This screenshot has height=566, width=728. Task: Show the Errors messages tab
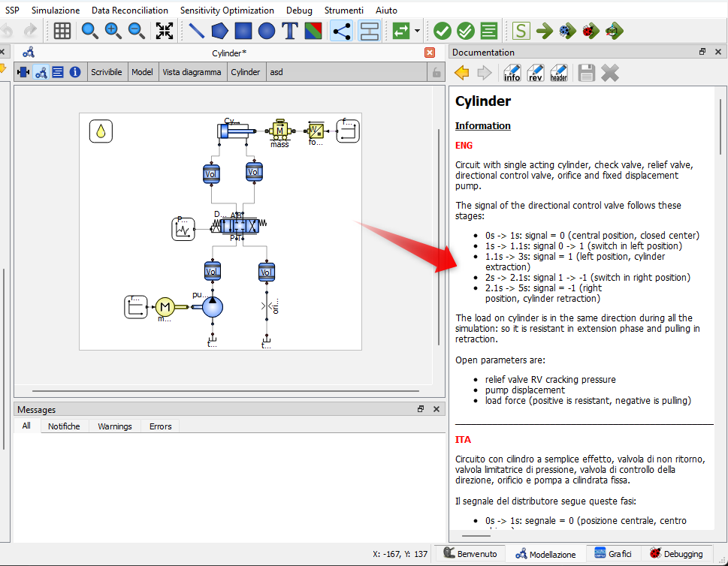tap(160, 426)
